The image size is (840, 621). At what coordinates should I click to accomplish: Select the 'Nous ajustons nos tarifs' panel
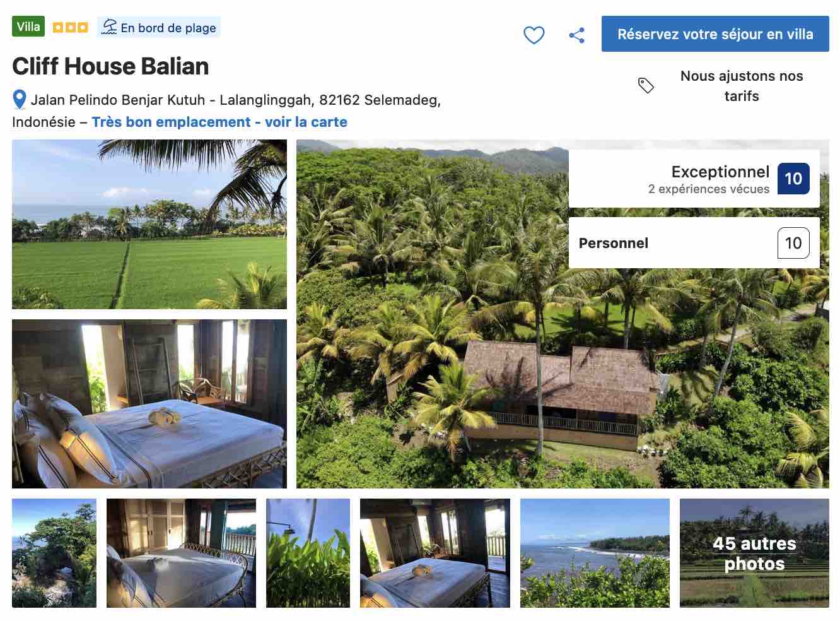[741, 85]
